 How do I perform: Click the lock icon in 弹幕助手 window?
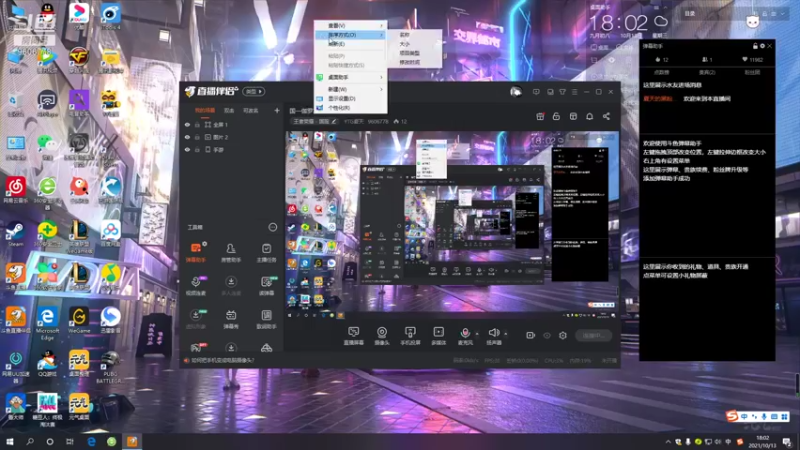click(755, 46)
